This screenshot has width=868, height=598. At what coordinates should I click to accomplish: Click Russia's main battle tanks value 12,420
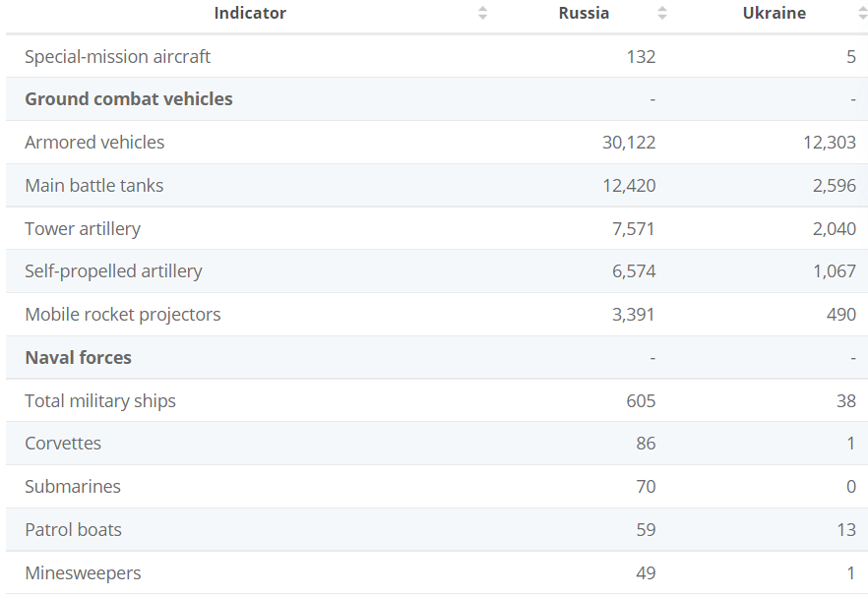pos(629,186)
